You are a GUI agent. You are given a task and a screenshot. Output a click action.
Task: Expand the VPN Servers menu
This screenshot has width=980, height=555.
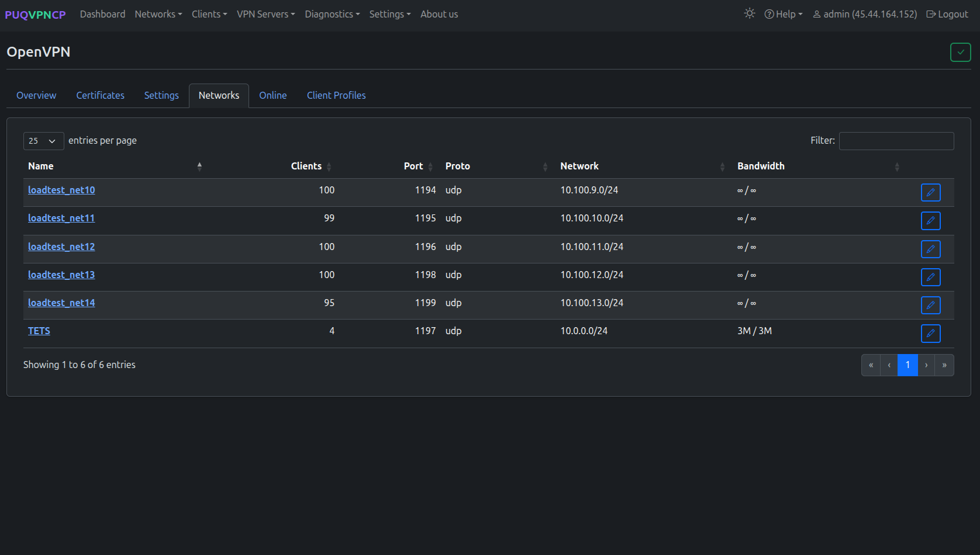[266, 14]
